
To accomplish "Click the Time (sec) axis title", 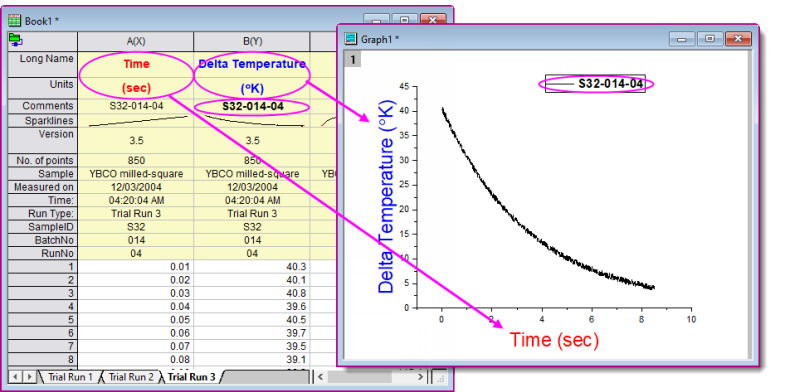I will [554, 339].
